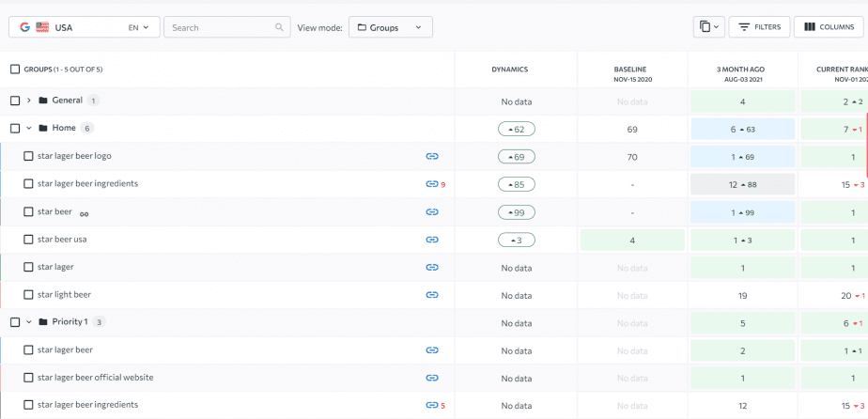The width and height of the screenshot is (868, 419).
Task: Click the green baseline cell 4
Action: click(633, 241)
